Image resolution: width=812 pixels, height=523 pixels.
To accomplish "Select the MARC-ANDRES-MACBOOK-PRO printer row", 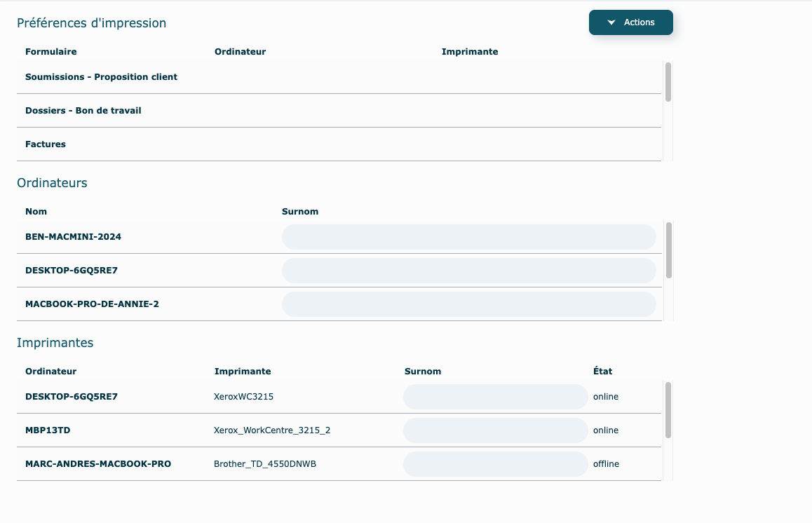I will (98, 464).
